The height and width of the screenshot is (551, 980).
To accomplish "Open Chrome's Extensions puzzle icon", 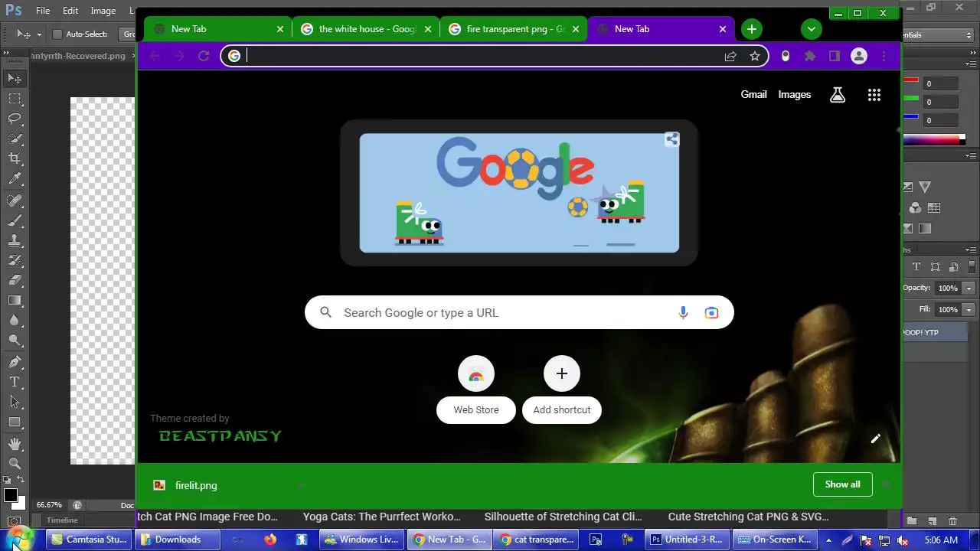I will [x=810, y=56].
